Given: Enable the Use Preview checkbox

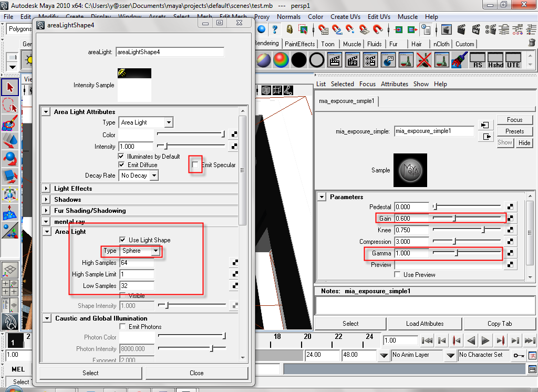Looking at the screenshot, I should (x=397, y=274).
